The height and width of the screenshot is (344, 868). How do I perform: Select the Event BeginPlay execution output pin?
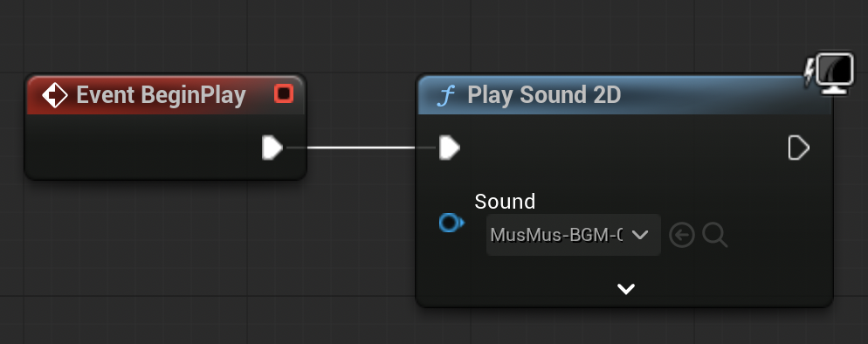pyautogui.click(x=272, y=148)
